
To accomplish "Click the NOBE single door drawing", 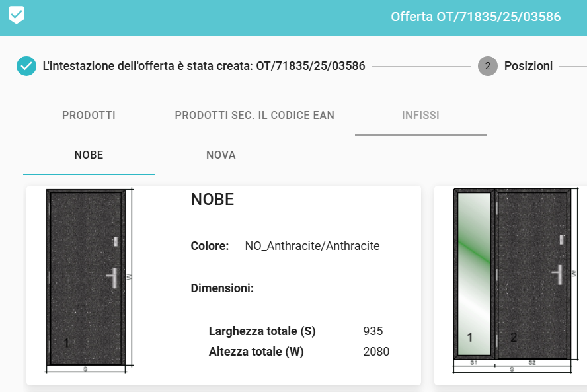I will pyautogui.click(x=87, y=278).
